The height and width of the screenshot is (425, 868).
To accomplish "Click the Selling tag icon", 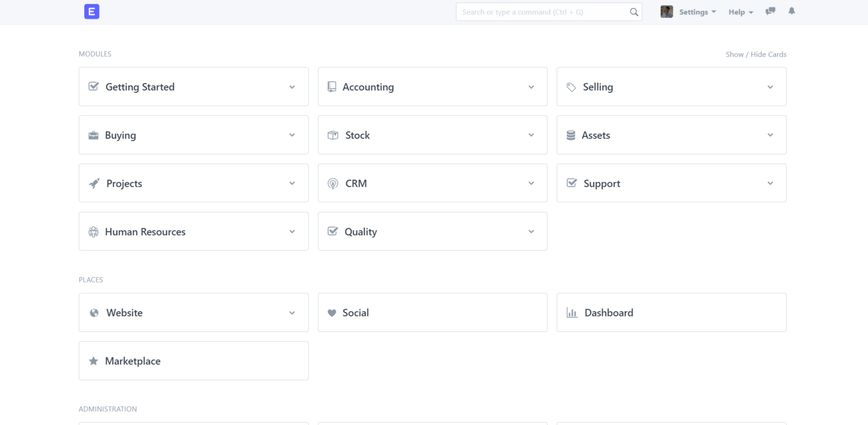I will (571, 87).
